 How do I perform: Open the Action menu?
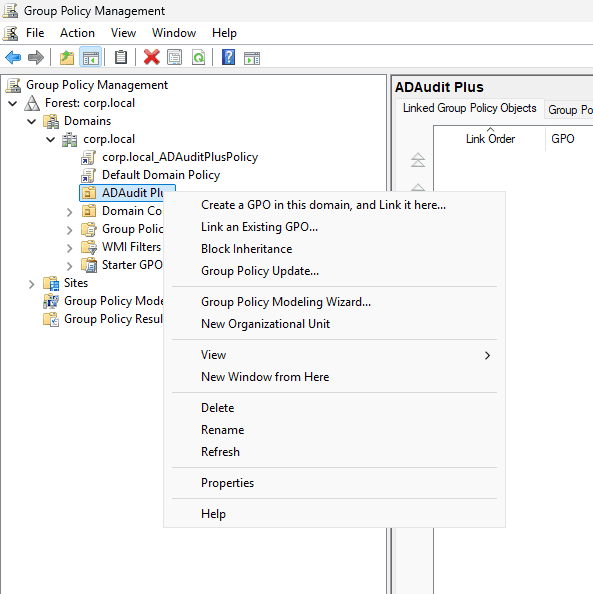point(77,33)
